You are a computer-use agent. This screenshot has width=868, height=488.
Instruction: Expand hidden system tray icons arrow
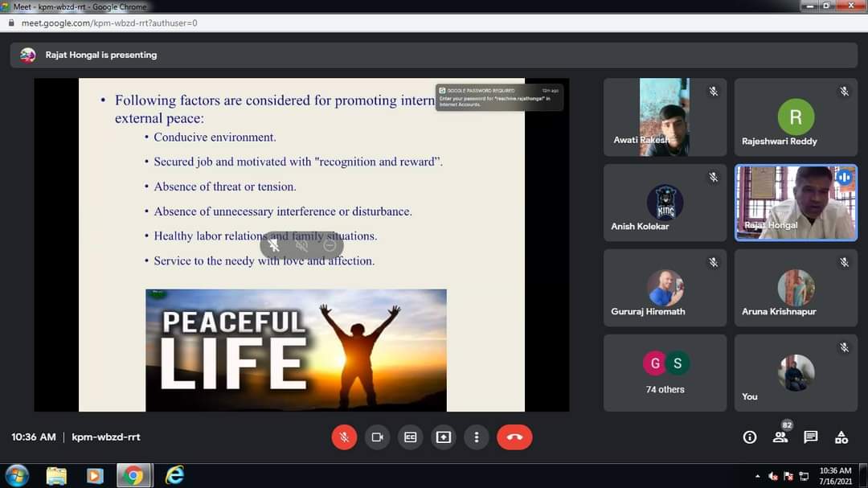point(757,476)
